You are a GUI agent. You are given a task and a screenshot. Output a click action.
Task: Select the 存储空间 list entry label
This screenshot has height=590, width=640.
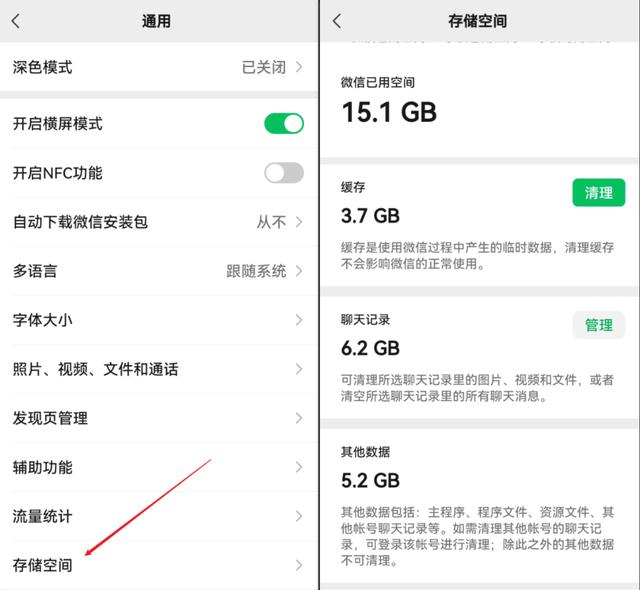[42, 565]
